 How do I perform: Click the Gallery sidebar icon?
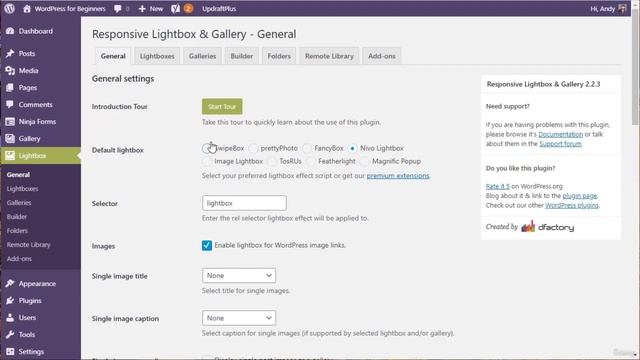(x=10, y=138)
